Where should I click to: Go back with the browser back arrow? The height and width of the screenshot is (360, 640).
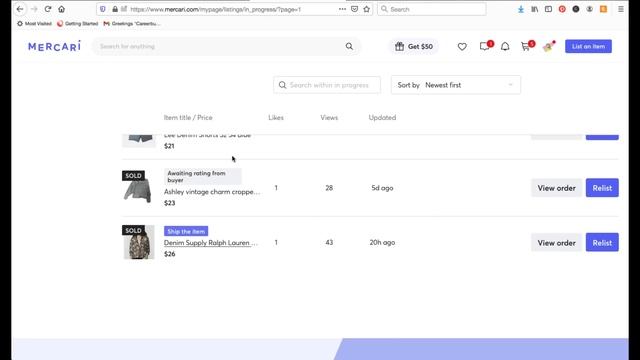point(20,9)
